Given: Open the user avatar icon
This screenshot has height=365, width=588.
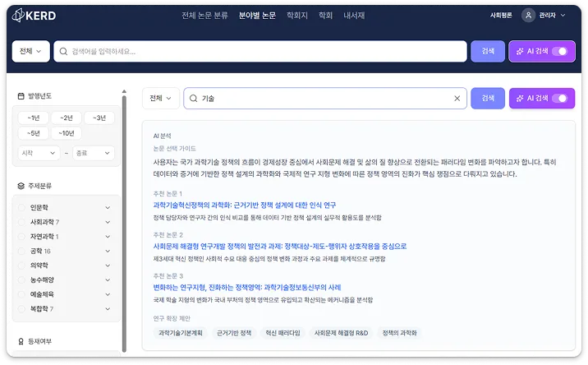Looking at the screenshot, I should (x=528, y=16).
